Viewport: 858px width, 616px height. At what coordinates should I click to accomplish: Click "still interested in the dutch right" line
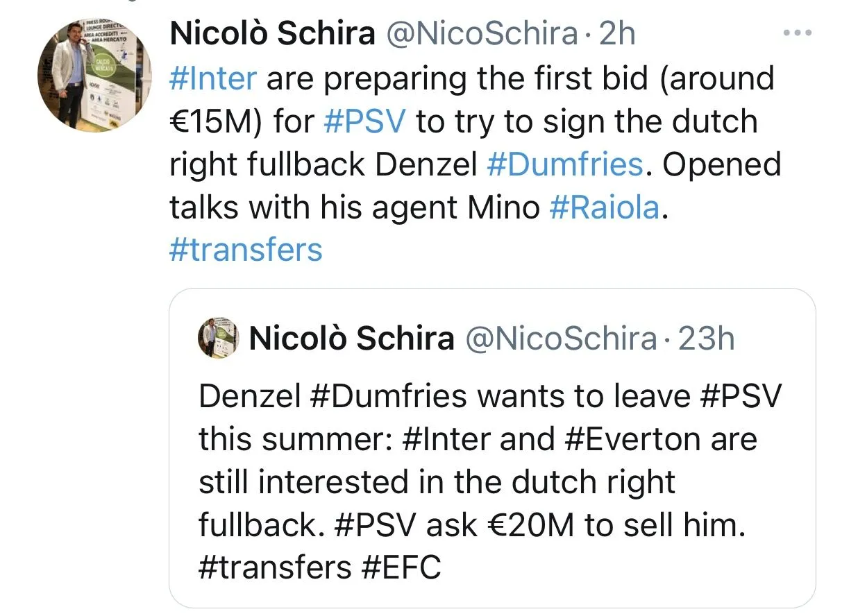(437, 482)
